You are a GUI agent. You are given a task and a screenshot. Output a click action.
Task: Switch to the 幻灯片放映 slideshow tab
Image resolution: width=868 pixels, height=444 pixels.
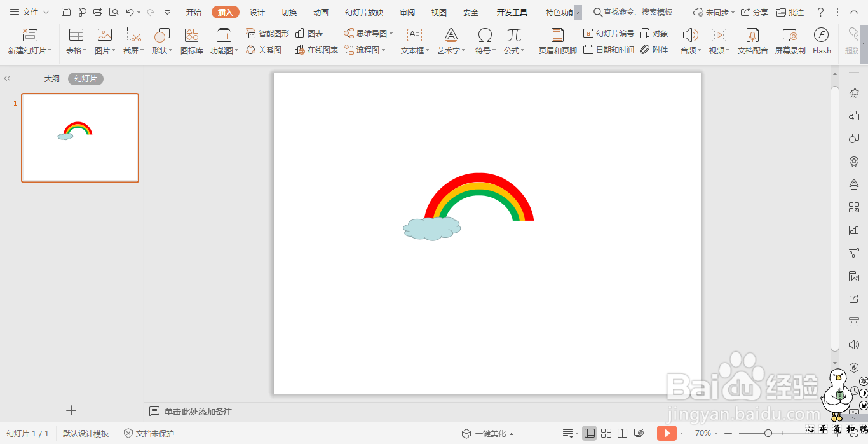[364, 12]
